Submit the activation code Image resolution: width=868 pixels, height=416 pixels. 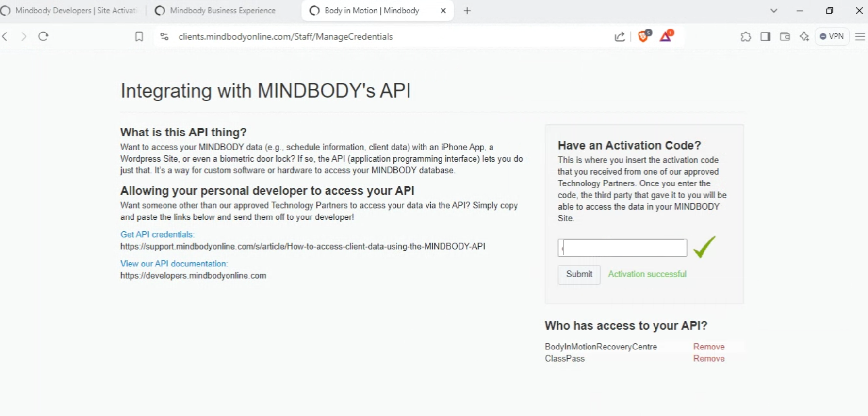click(x=579, y=274)
